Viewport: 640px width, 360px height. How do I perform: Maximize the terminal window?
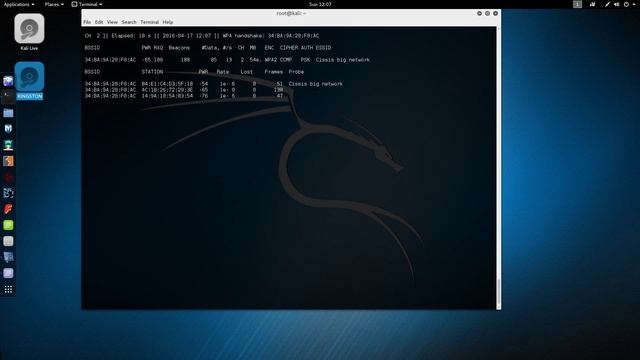point(487,13)
